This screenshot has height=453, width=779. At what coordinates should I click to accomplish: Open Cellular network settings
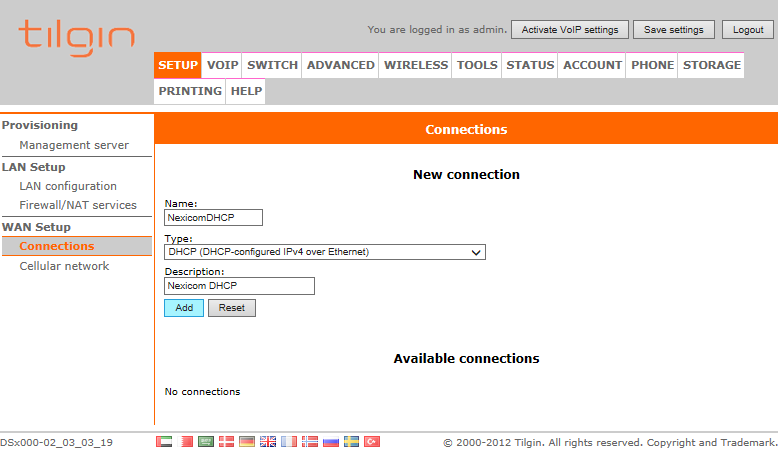pyautogui.click(x=64, y=266)
